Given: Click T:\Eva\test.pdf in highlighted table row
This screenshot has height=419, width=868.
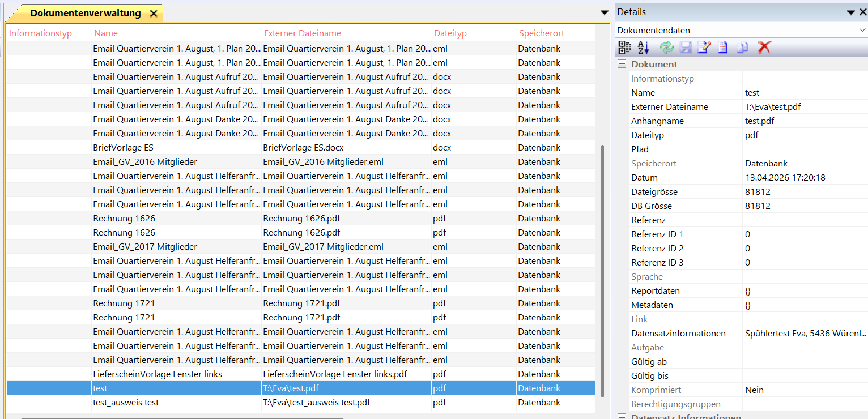Looking at the screenshot, I should (346, 388).
